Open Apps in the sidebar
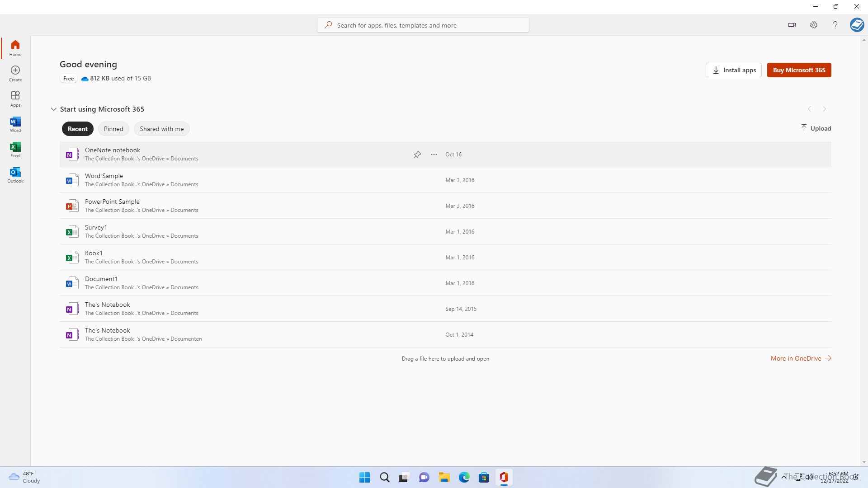The width and height of the screenshot is (868, 488). [x=15, y=99]
